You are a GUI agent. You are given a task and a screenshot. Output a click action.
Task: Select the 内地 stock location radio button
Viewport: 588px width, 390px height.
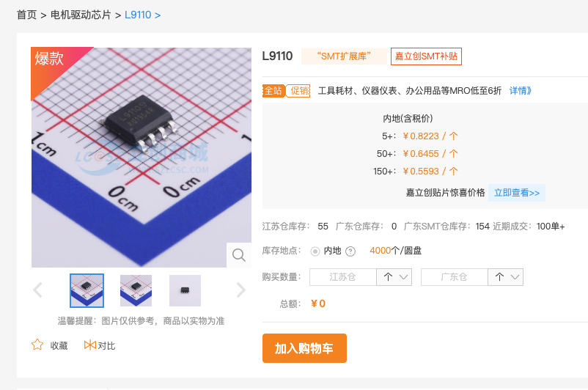[x=315, y=251]
